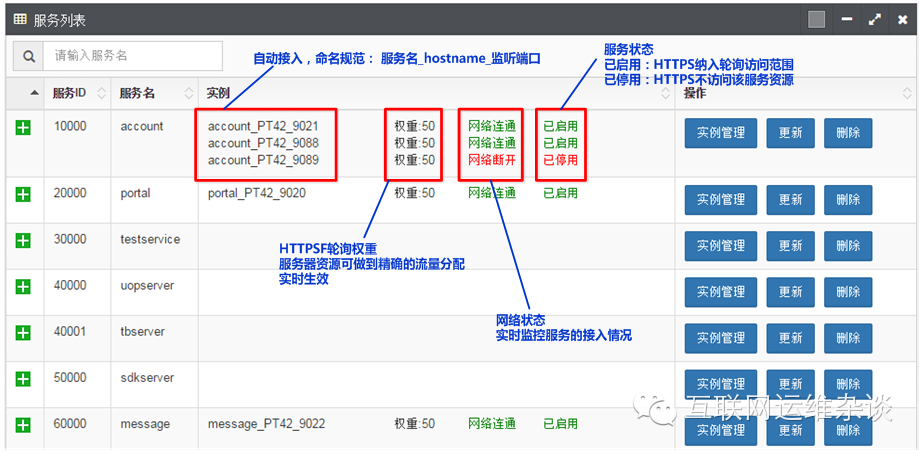Screen dimensions: 922x454
Task: Click service ID 10000 cell
Action: click(69, 126)
